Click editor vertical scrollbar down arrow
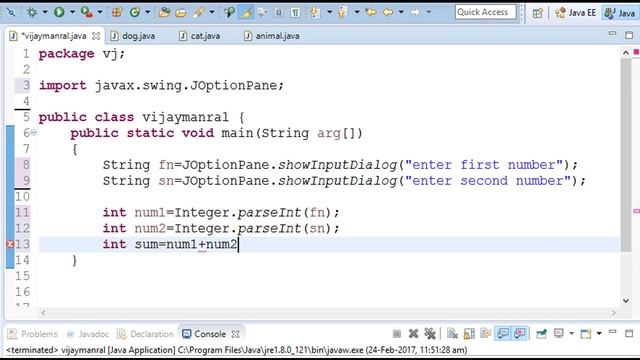Screen dimensions: 640x360 click(x=626, y=301)
